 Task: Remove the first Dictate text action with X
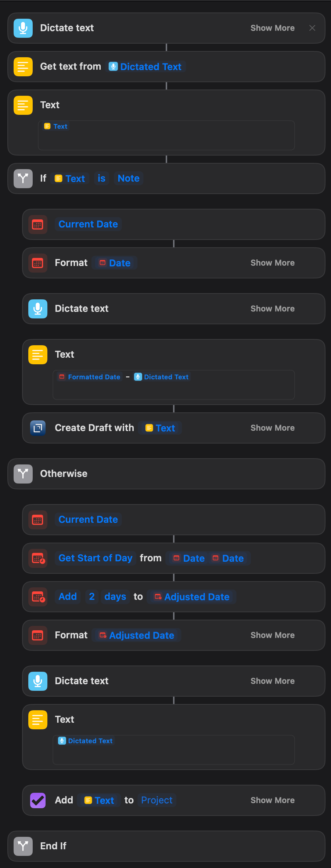click(x=312, y=28)
